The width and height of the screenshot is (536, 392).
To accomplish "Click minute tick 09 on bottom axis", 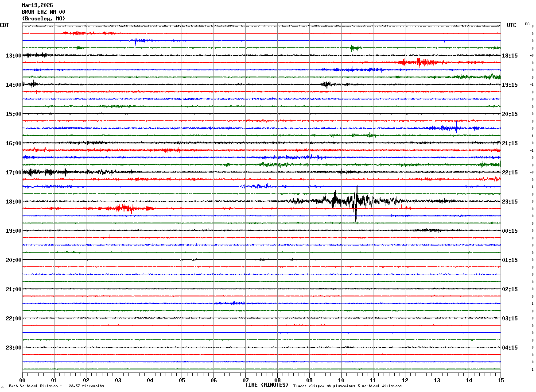I will click(309, 380).
